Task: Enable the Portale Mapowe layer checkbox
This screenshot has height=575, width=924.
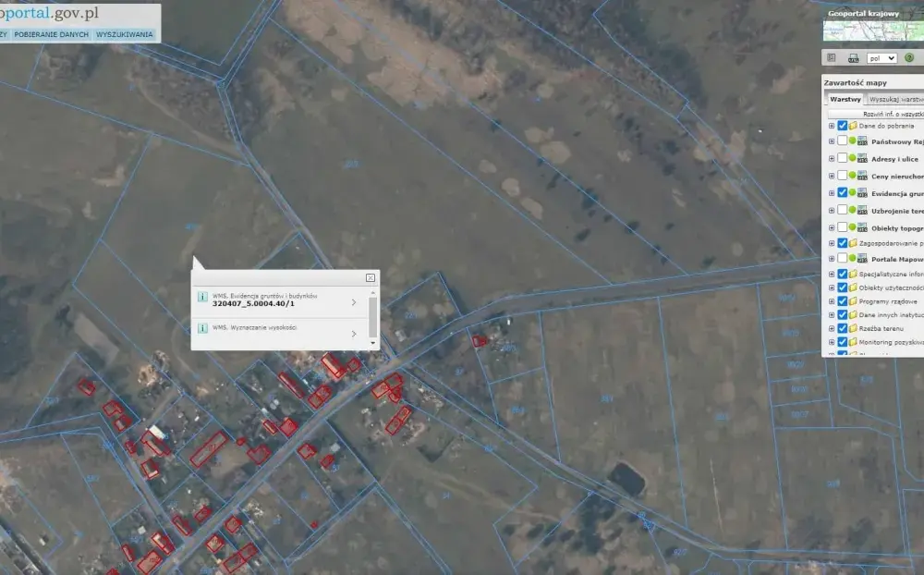Action: coord(842,258)
